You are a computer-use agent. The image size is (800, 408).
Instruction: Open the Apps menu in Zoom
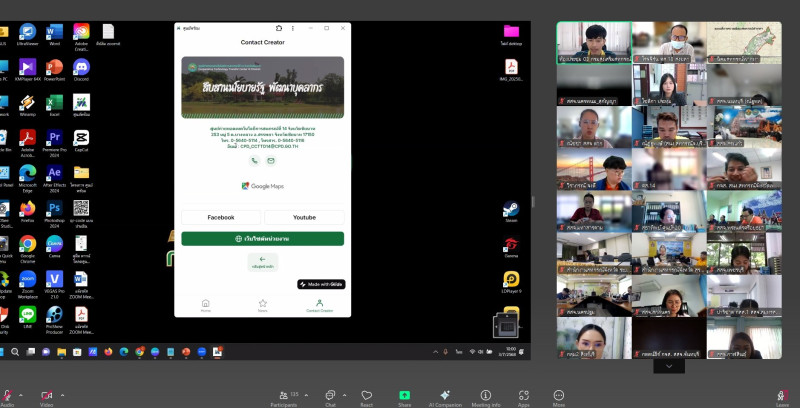tap(523, 397)
